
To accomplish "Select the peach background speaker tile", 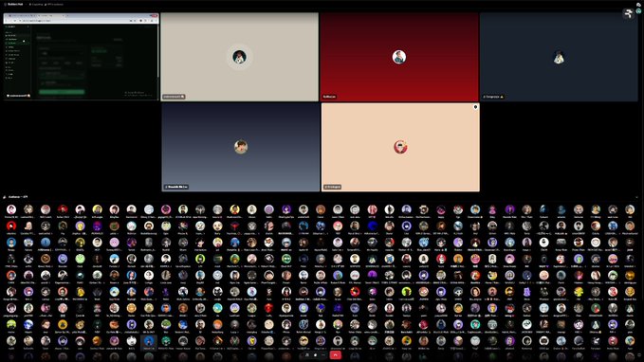I will click(400, 147).
